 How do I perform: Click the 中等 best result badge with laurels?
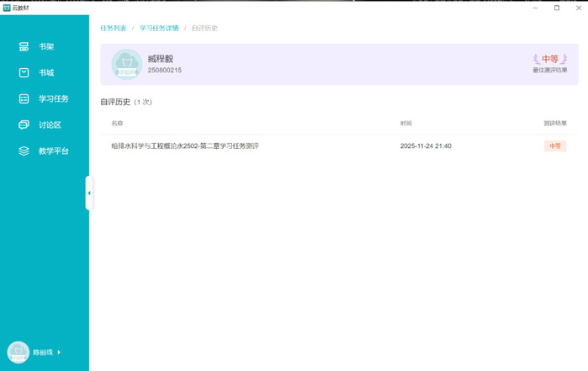coord(549,59)
